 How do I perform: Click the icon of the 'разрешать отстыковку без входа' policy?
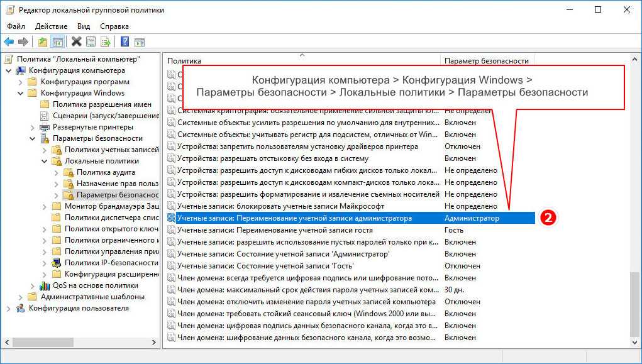(172, 158)
